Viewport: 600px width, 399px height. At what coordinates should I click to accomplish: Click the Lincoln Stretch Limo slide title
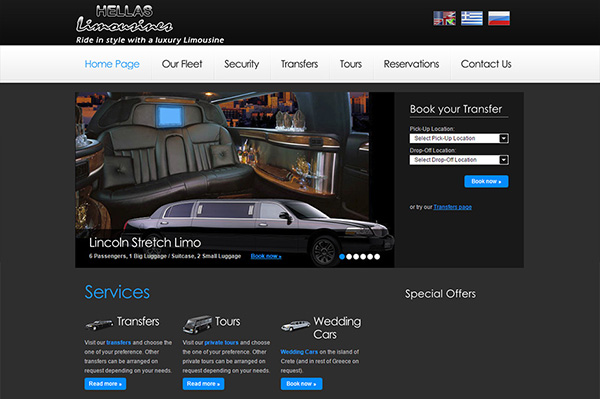click(x=145, y=243)
